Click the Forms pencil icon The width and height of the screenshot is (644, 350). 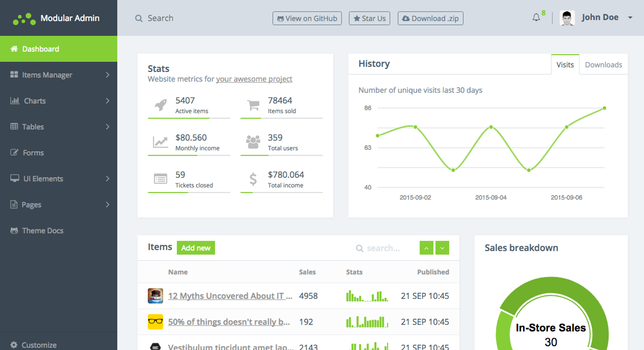coord(14,152)
